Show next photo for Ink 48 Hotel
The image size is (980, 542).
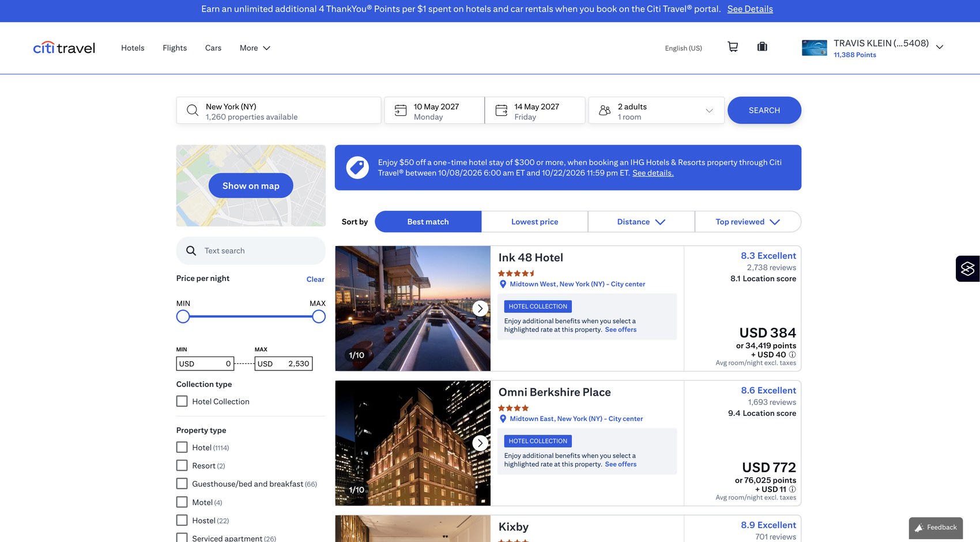480,308
